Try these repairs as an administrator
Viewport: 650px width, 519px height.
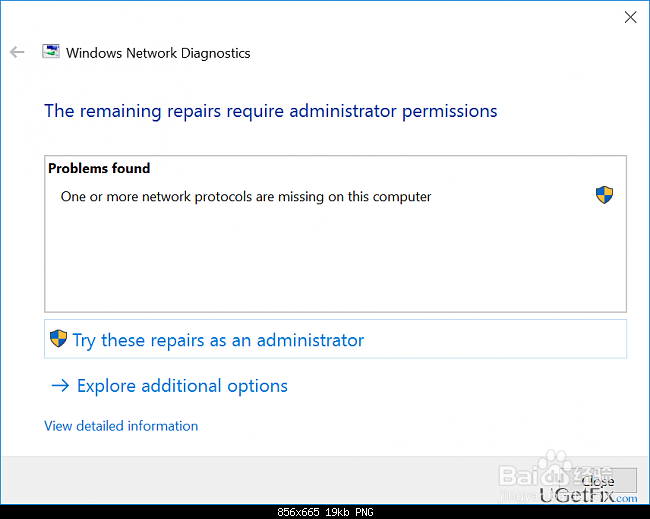[218, 340]
